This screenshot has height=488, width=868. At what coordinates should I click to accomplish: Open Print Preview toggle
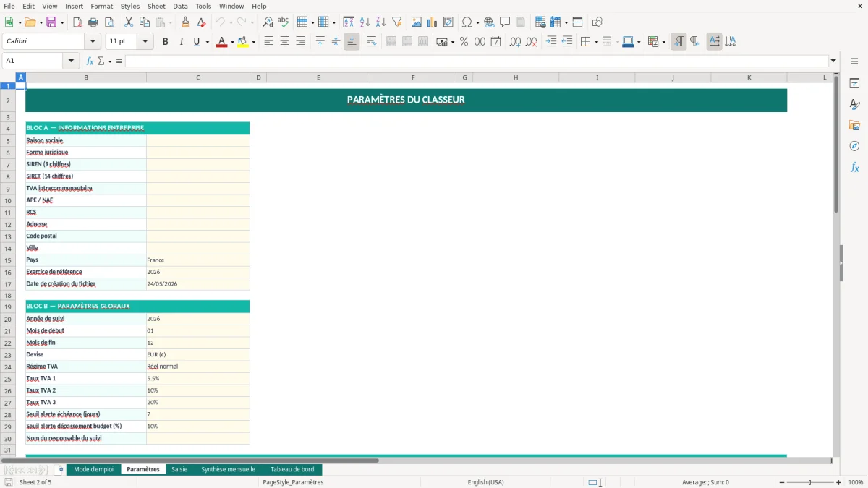pyautogui.click(x=109, y=22)
